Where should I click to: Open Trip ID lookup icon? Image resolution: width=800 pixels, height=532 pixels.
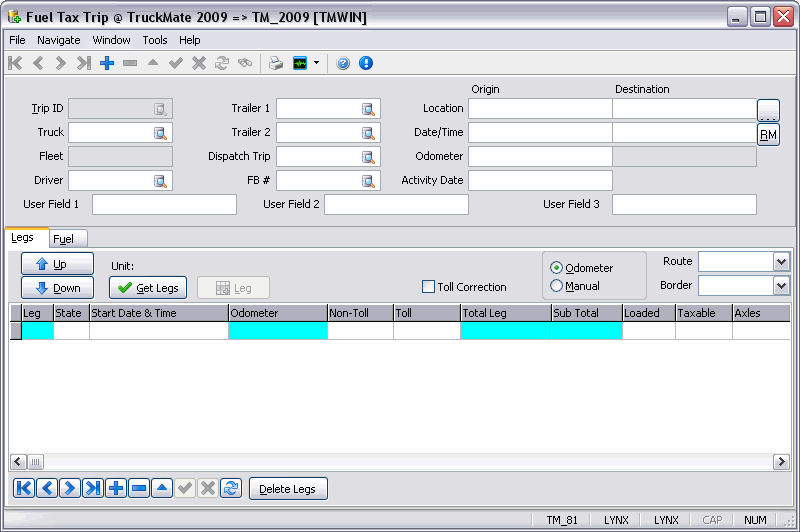tap(160, 109)
